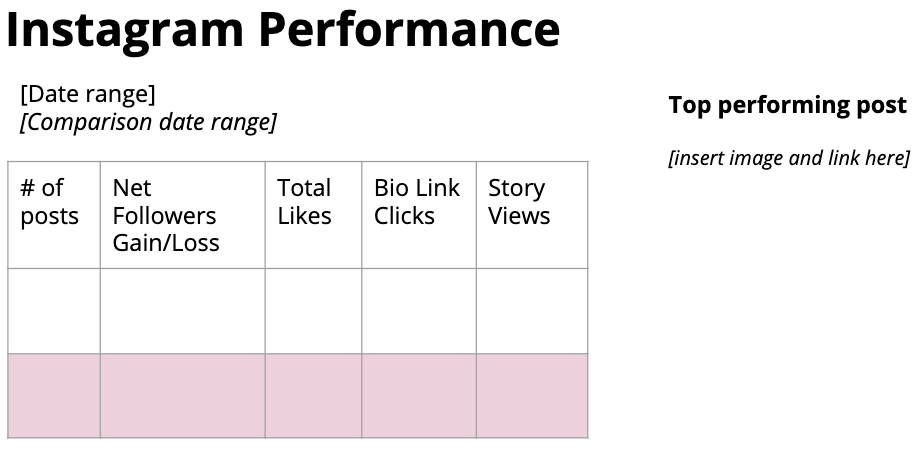Click the pink cell under Total Likes
This screenshot has width=924, height=450.
(x=313, y=395)
